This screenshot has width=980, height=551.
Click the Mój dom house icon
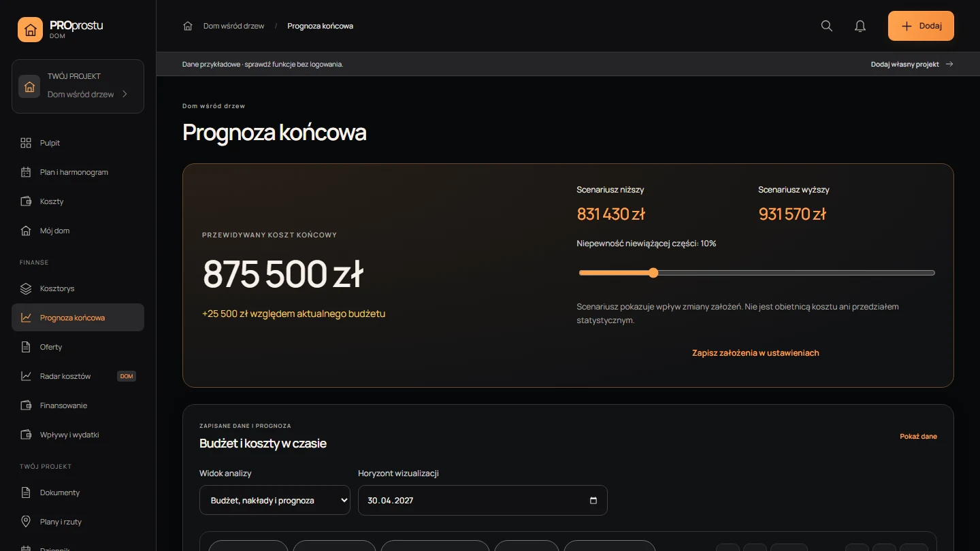26,231
